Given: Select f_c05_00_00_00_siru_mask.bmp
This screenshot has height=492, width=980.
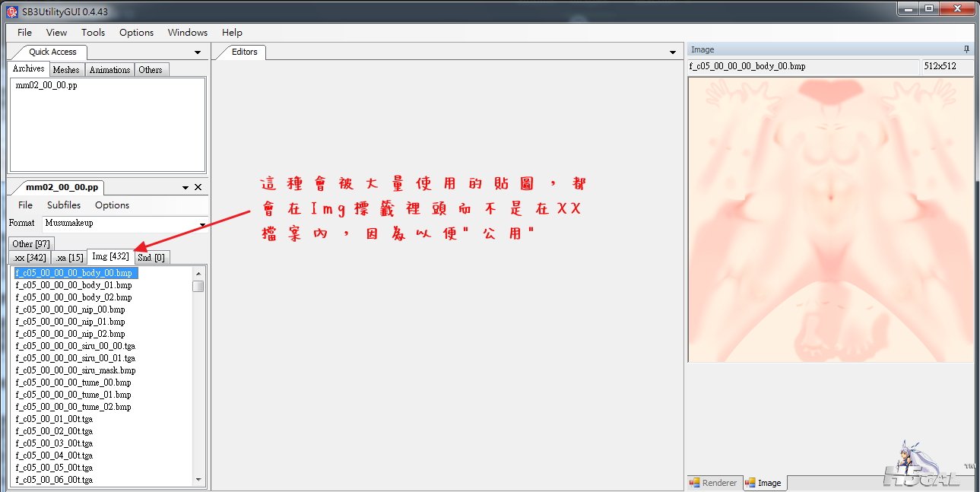Looking at the screenshot, I should (x=75, y=370).
